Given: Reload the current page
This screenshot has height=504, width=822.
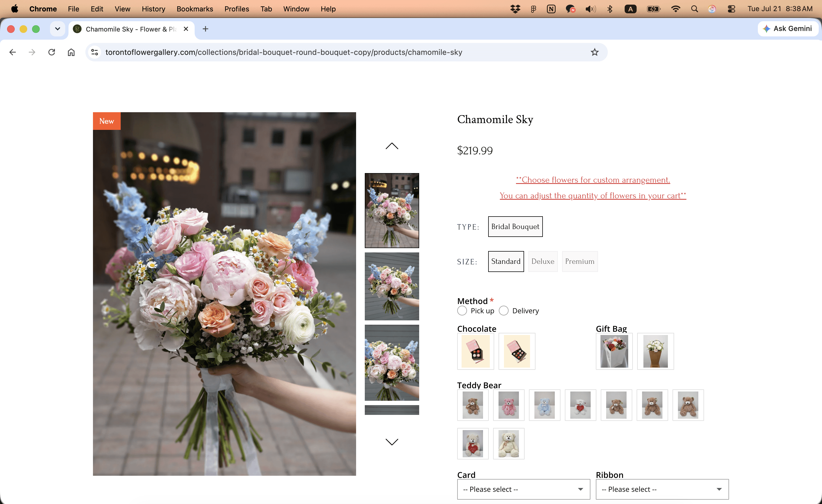Looking at the screenshot, I should (x=52, y=52).
